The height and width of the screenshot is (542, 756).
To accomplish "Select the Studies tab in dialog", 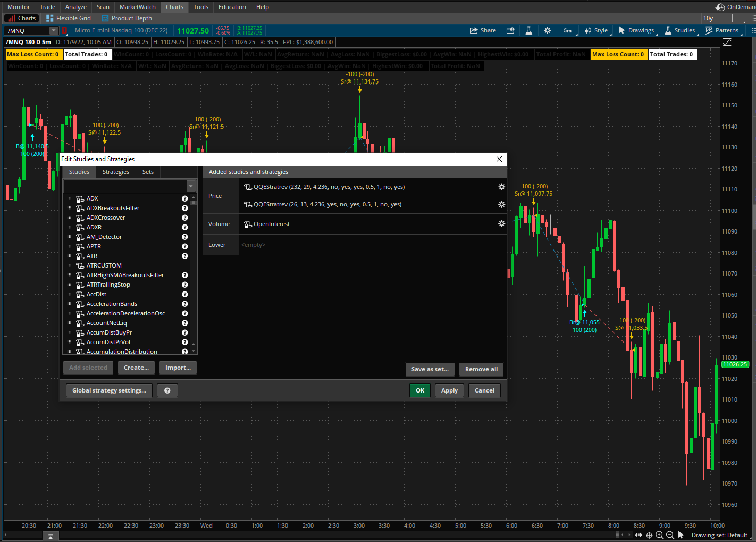I will coord(79,172).
